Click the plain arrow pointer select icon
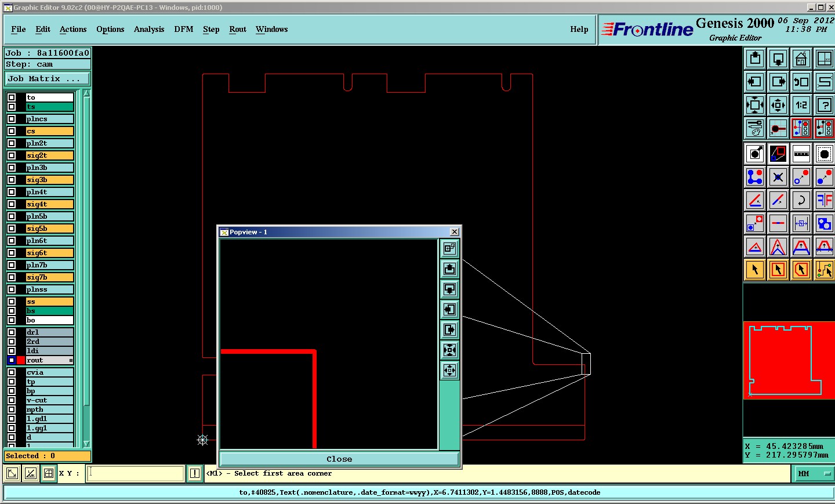835x504 pixels. coord(755,270)
